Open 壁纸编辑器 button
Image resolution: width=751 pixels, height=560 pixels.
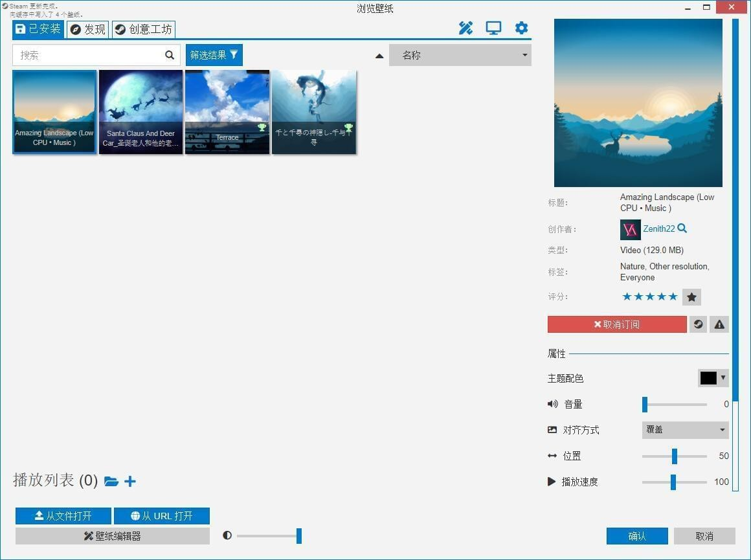point(113,536)
